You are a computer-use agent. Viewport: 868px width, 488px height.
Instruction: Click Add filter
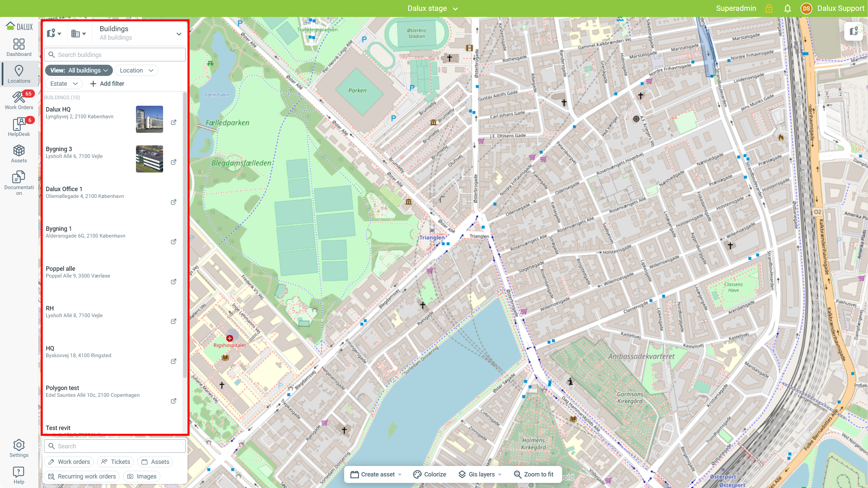click(107, 84)
